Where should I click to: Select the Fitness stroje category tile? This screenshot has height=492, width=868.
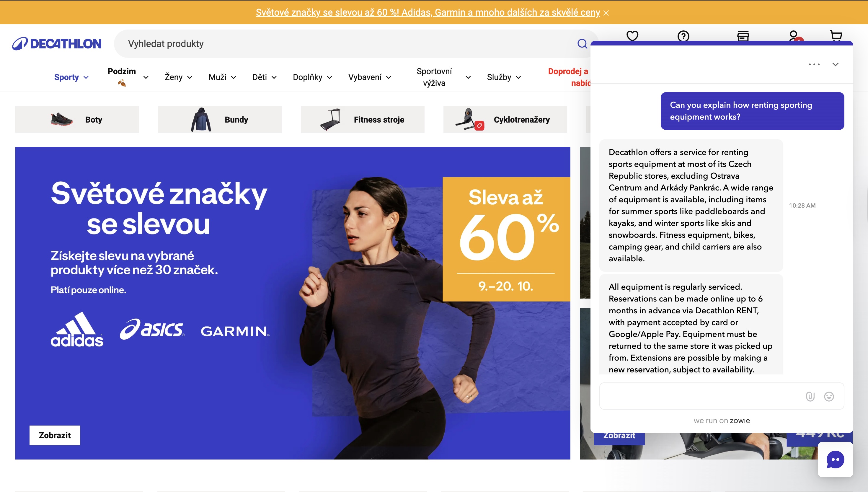pos(362,120)
